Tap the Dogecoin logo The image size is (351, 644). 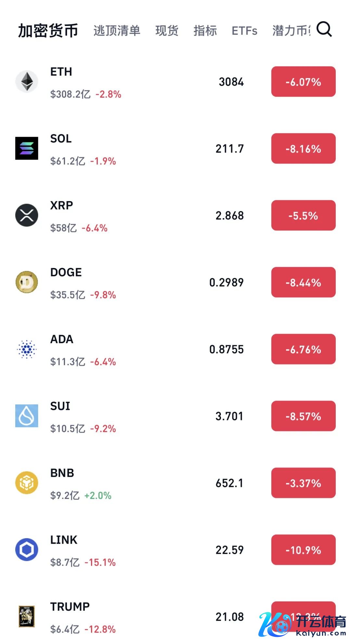point(27,282)
